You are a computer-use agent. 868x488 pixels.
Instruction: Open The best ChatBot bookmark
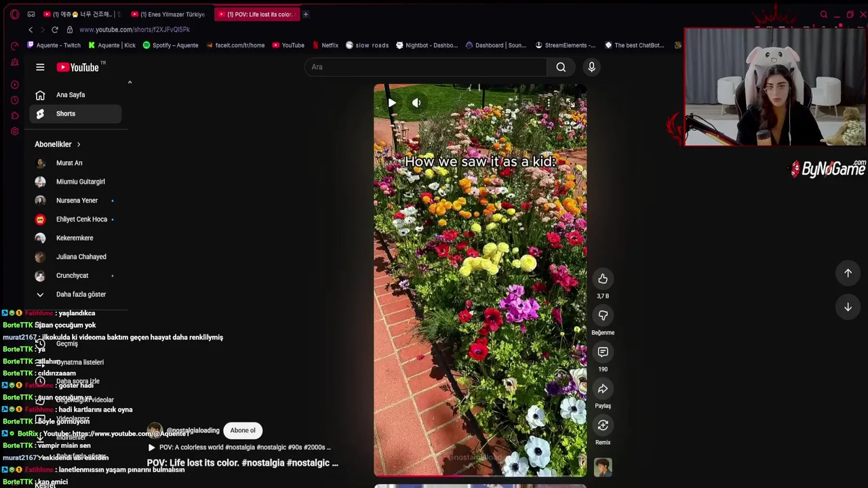[x=635, y=45]
